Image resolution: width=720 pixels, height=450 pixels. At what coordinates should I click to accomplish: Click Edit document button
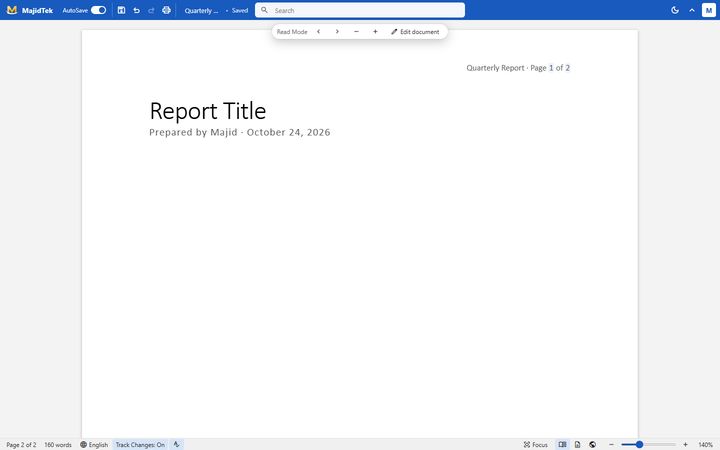[415, 32]
